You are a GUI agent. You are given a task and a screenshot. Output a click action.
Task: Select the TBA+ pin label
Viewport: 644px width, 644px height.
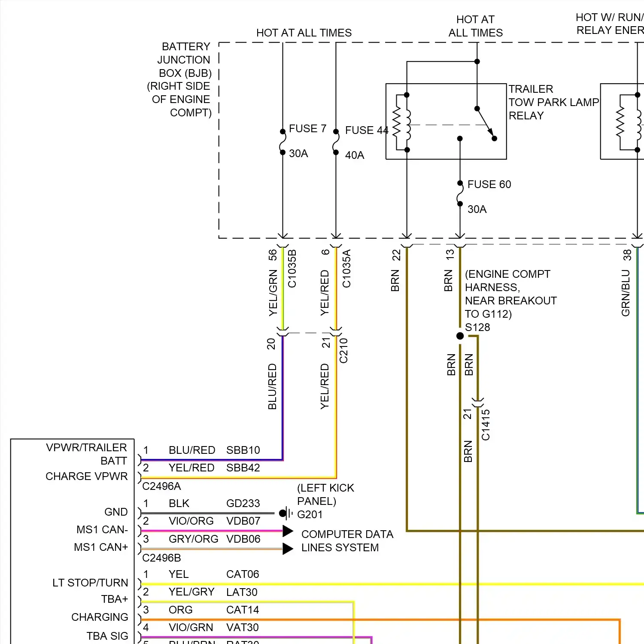pyautogui.click(x=115, y=599)
